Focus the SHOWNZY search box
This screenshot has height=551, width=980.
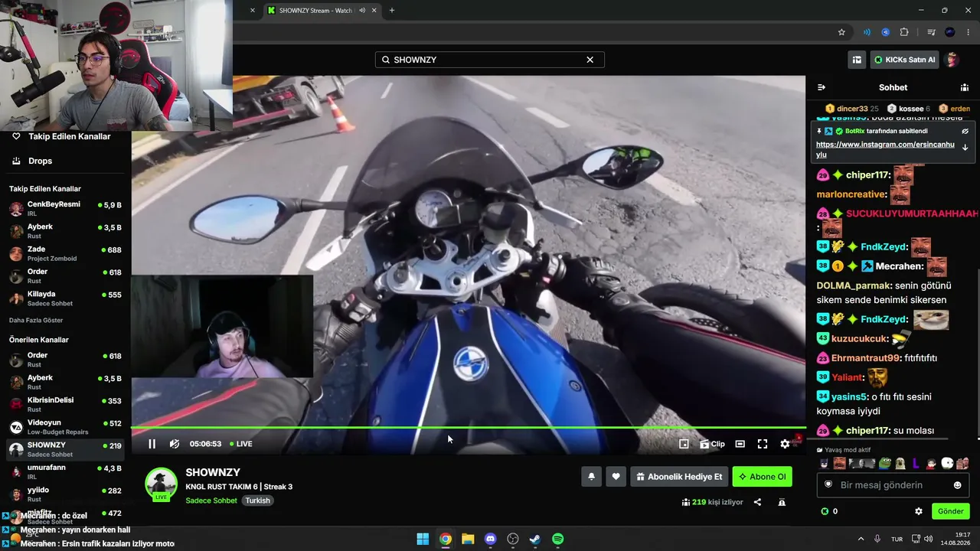(x=490, y=60)
